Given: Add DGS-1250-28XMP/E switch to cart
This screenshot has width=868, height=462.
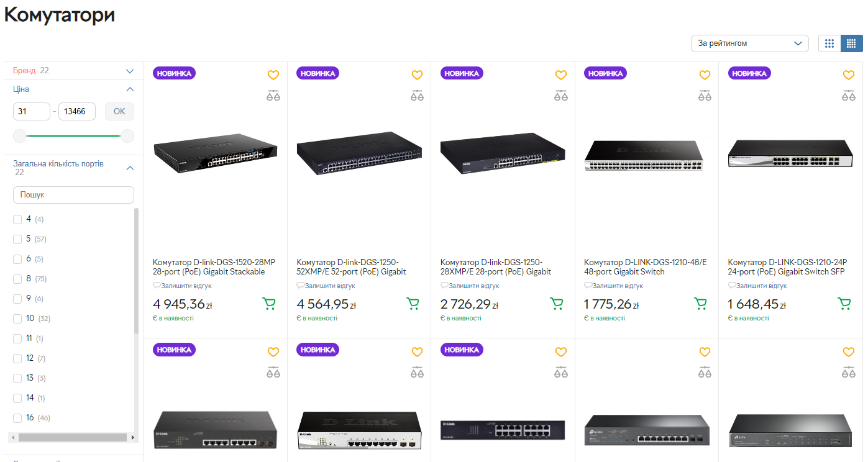Looking at the screenshot, I should pyautogui.click(x=557, y=304).
